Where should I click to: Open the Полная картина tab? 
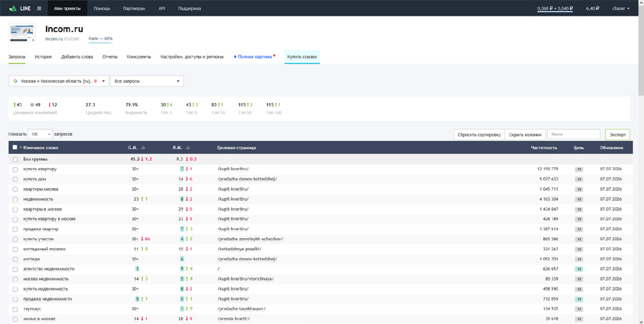(254, 57)
